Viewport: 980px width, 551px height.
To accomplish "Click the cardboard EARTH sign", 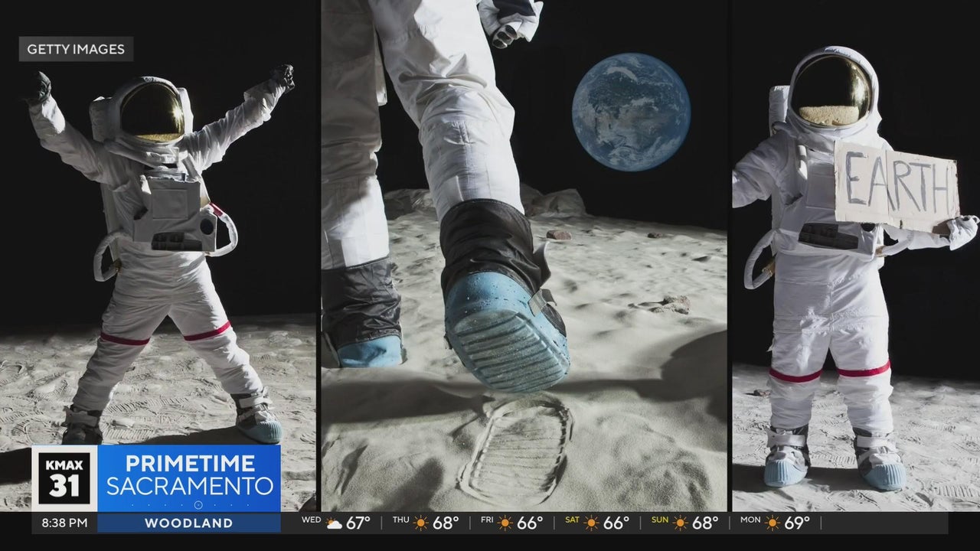I will tap(896, 184).
